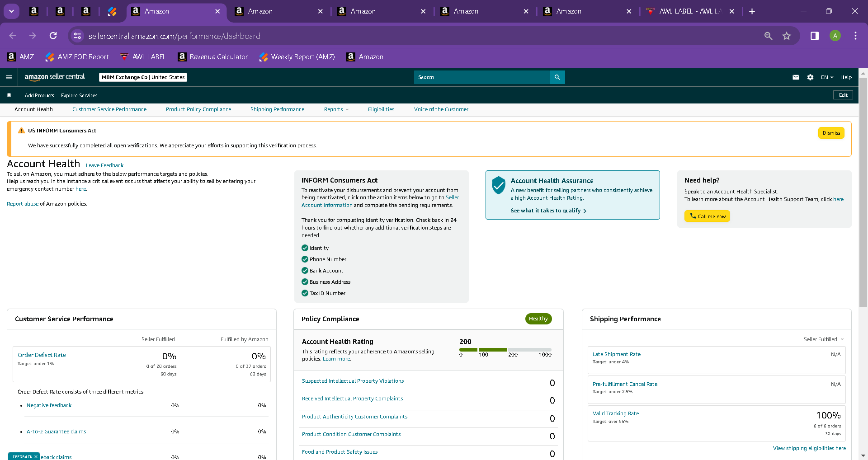
Task: Open the Add Products link
Action: pyautogui.click(x=39, y=95)
